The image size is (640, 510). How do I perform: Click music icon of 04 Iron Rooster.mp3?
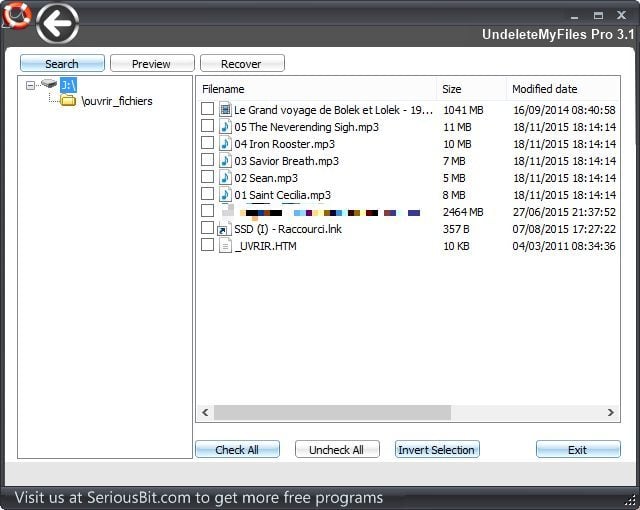[x=225, y=144]
